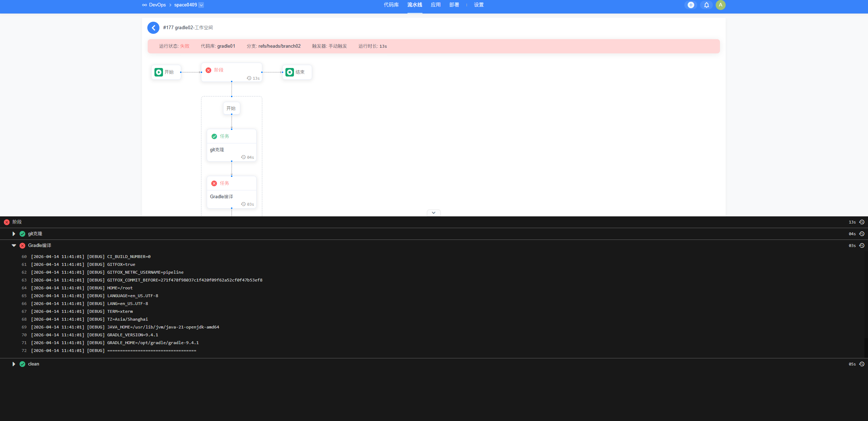Click history clock icon on clean log row
The width and height of the screenshot is (868, 421).
(862, 364)
